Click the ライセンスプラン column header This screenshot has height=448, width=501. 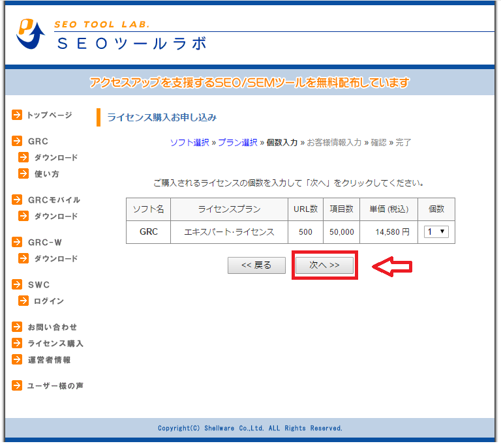[229, 209]
